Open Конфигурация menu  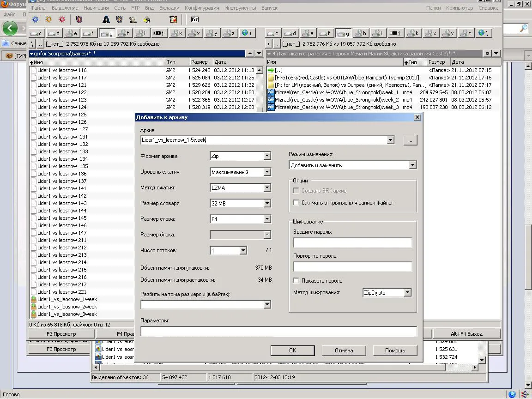point(202,8)
